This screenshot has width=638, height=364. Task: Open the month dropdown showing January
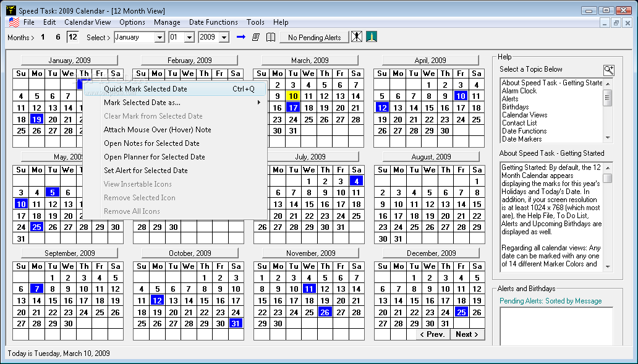pos(160,38)
